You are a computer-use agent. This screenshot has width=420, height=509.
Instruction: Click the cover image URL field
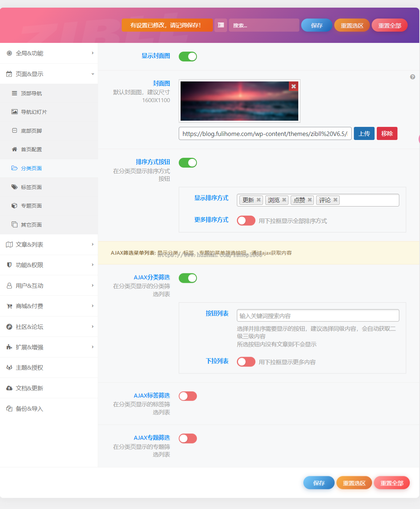point(265,133)
